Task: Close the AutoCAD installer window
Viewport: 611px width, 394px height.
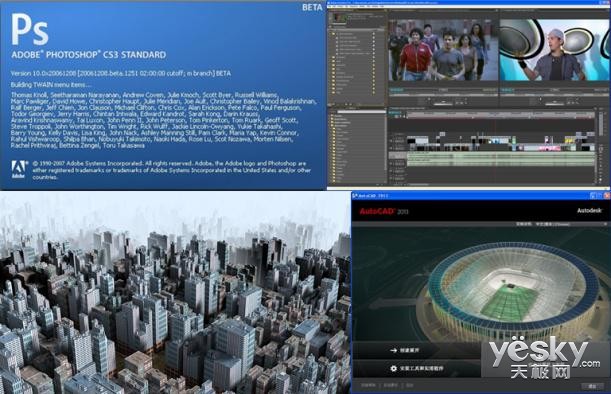Action: (606, 195)
